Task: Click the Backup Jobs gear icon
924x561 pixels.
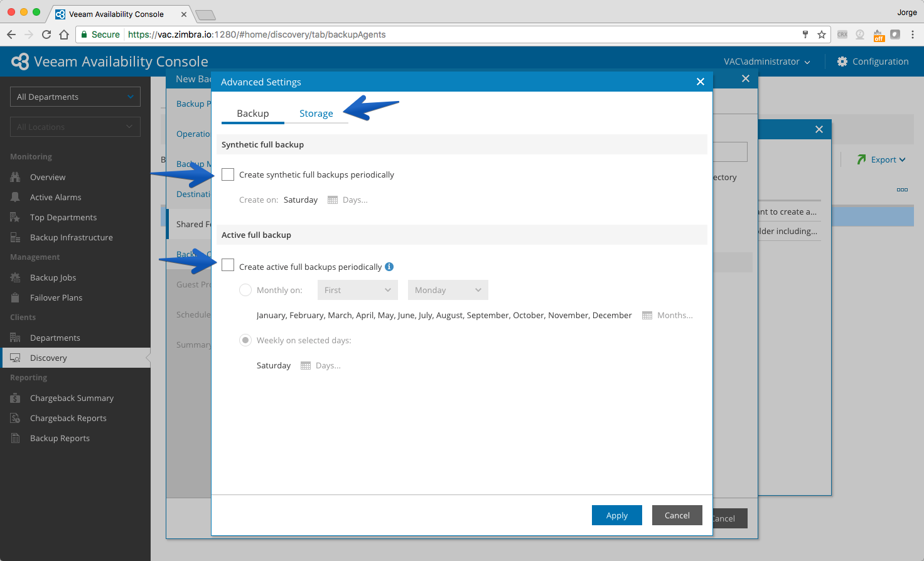Action: (x=15, y=277)
